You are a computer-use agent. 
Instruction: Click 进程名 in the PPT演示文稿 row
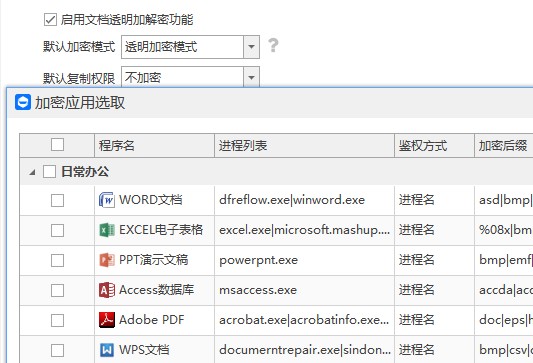[417, 260]
